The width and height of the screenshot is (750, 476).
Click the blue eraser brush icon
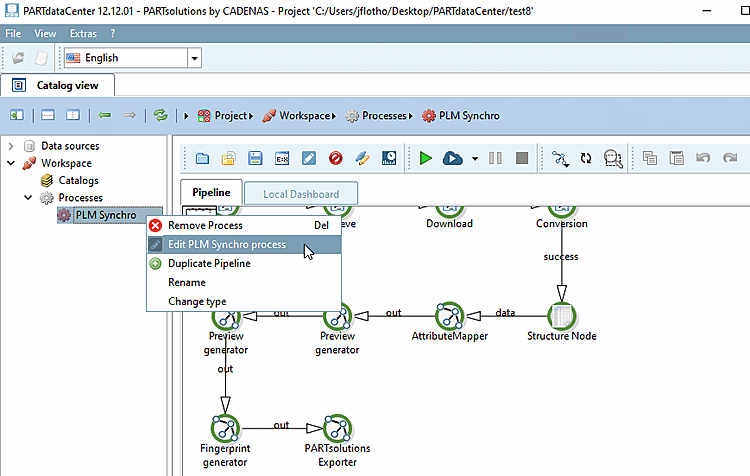point(362,158)
